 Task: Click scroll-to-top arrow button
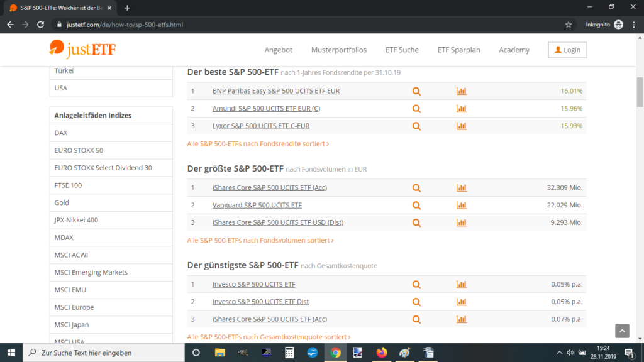point(622,331)
